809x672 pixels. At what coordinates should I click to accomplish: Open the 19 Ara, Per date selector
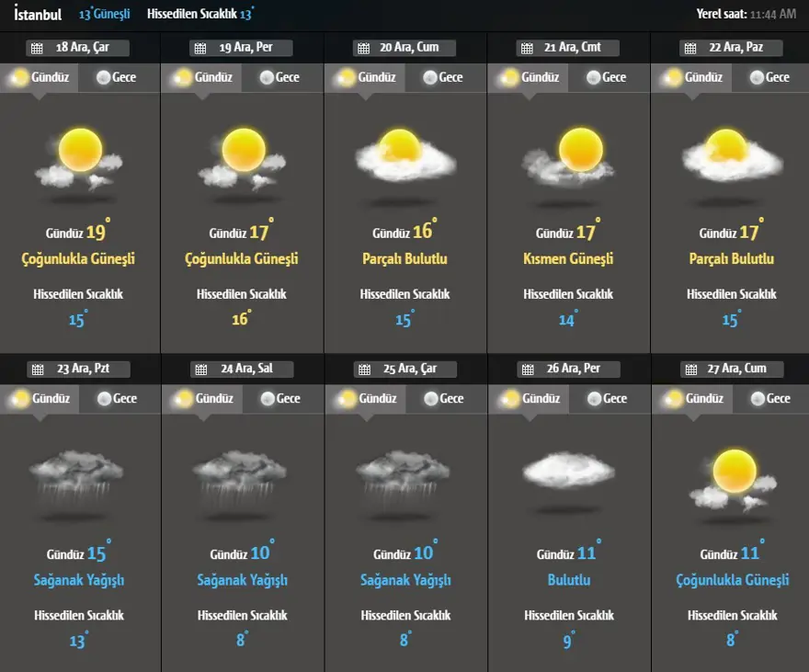click(x=242, y=49)
